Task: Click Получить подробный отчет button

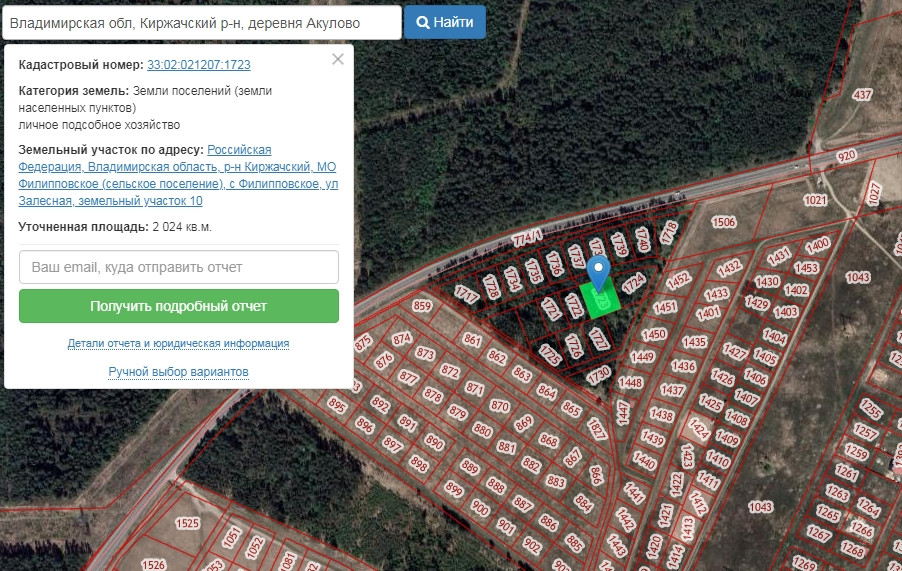Action: point(179,306)
